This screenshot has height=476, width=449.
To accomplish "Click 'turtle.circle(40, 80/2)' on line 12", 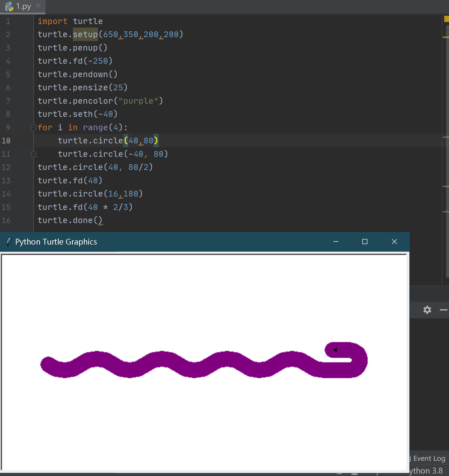I will coord(95,167).
